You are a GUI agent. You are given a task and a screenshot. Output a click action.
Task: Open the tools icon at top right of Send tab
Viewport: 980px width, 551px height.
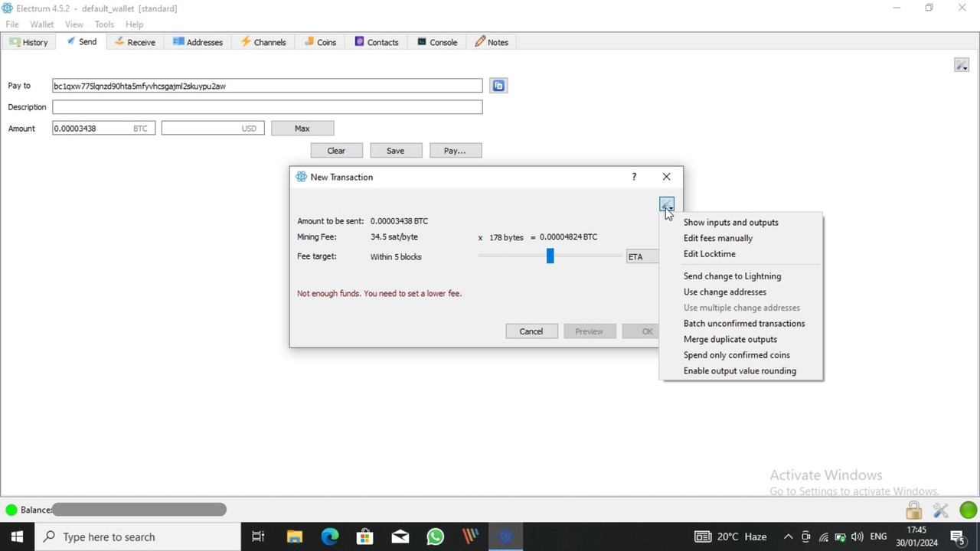(962, 65)
